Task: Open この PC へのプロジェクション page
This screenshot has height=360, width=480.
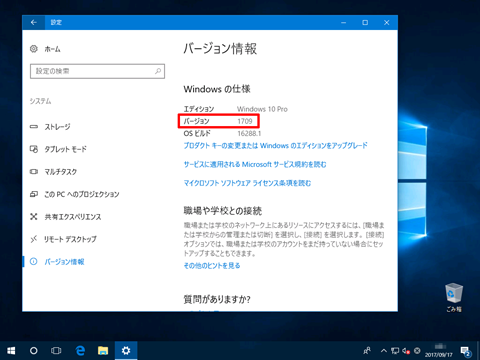Action: tap(74, 194)
